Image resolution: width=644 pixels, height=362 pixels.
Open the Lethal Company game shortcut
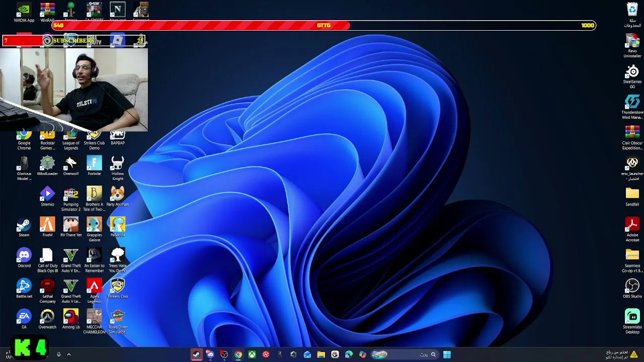pyautogui.click(x=47, y=291)
